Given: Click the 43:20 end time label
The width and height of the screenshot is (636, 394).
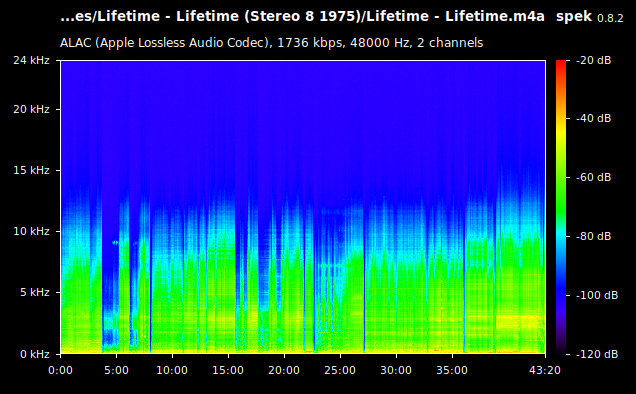Looking at the screenshot, I should tap(545, 370).
